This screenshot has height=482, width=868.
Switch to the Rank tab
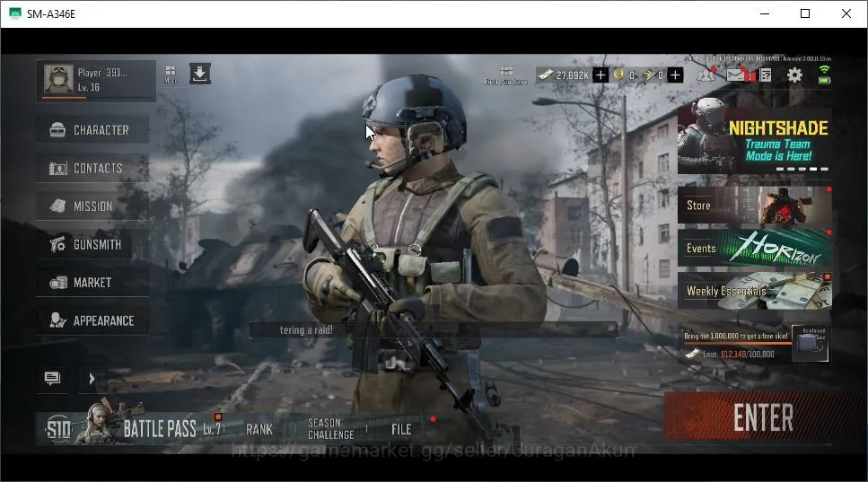pyautogui.click(x=259, y=429)
